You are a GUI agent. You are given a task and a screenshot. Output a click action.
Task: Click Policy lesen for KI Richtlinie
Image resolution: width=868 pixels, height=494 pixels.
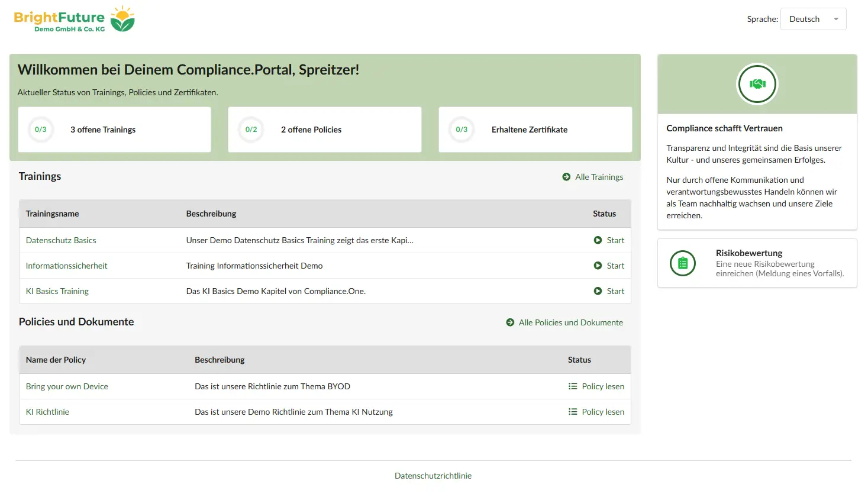point(603,412)
